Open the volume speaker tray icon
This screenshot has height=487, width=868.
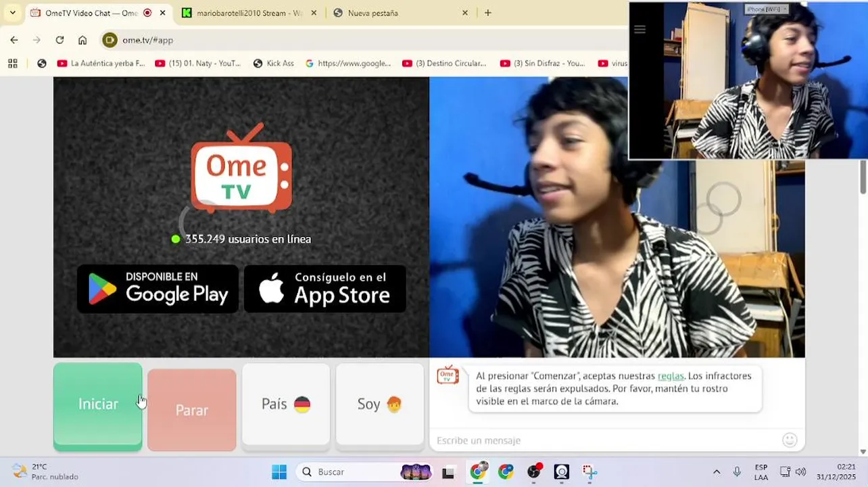pos(801,471)
